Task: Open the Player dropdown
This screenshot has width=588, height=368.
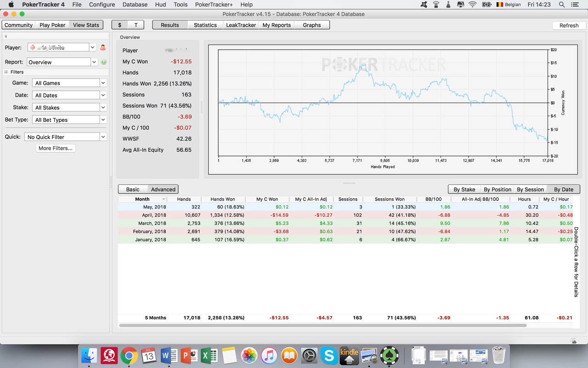Action: pyautogui.click(x=92, y=47)
